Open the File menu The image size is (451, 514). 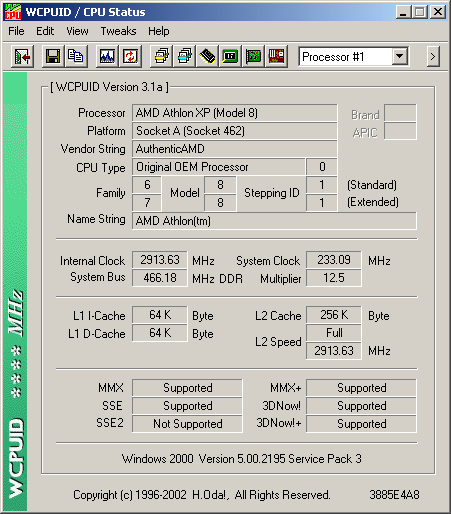16,31
